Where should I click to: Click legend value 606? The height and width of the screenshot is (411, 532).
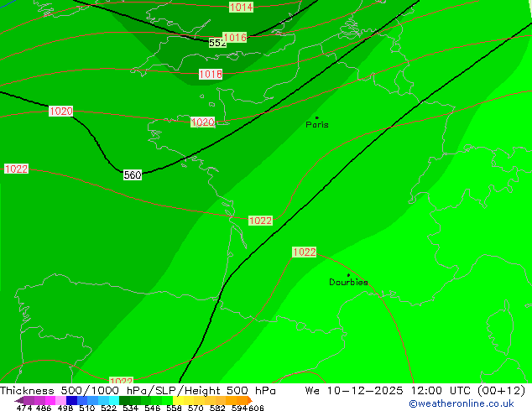tap(256, 408)
